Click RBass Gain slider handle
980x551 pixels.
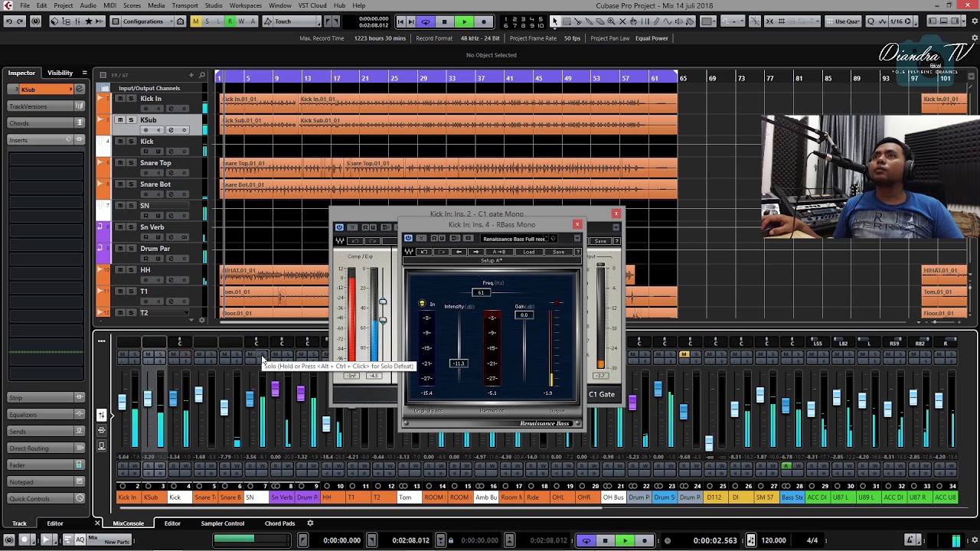[524, 315]
